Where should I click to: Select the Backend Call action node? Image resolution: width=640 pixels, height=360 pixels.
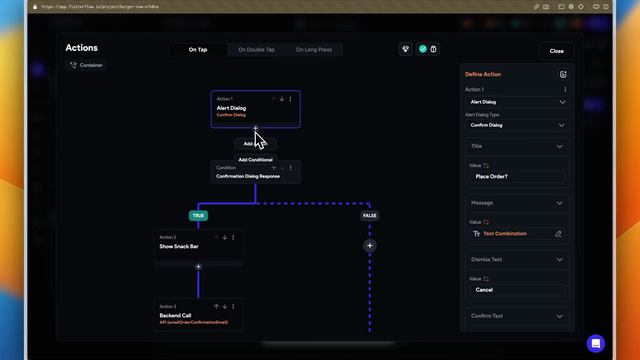pyautogui.click(x=199, y=315)
